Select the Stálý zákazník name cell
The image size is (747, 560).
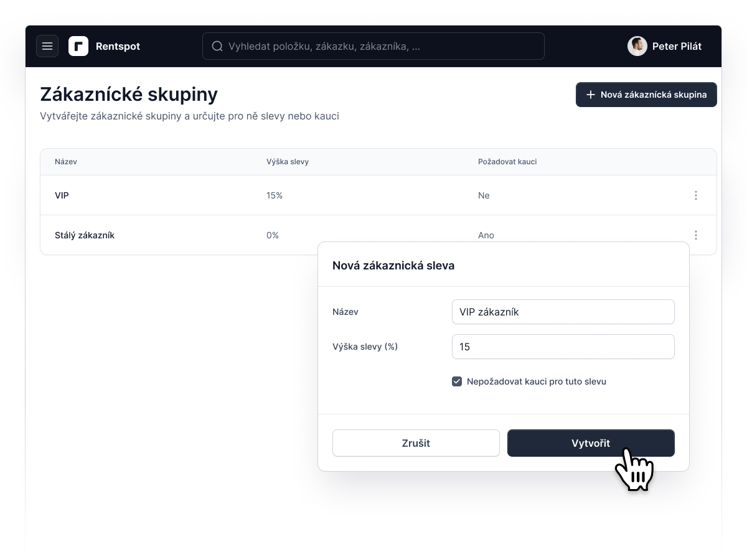point(85,235)
